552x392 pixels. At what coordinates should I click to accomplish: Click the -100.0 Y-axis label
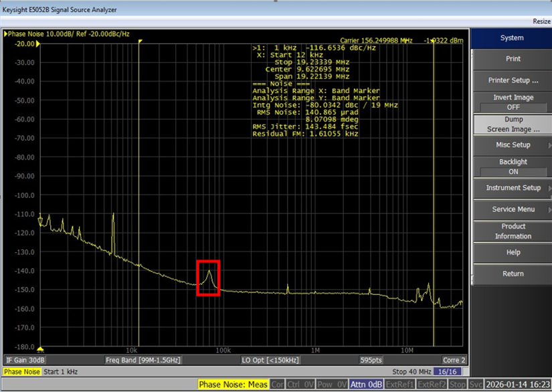tap(25, 195)
